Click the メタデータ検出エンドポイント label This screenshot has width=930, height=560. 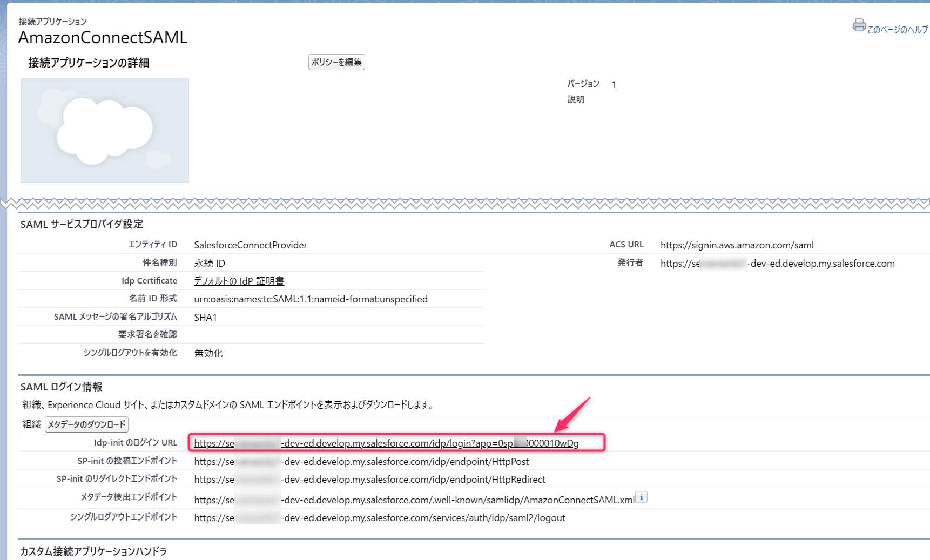[129, 497]
